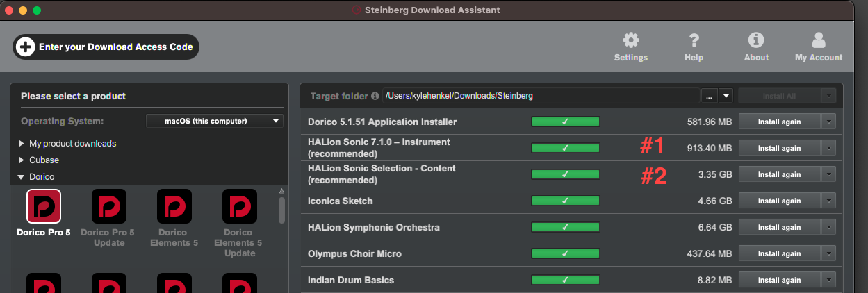Click the info icon next to Target folder

click(375, 96)
